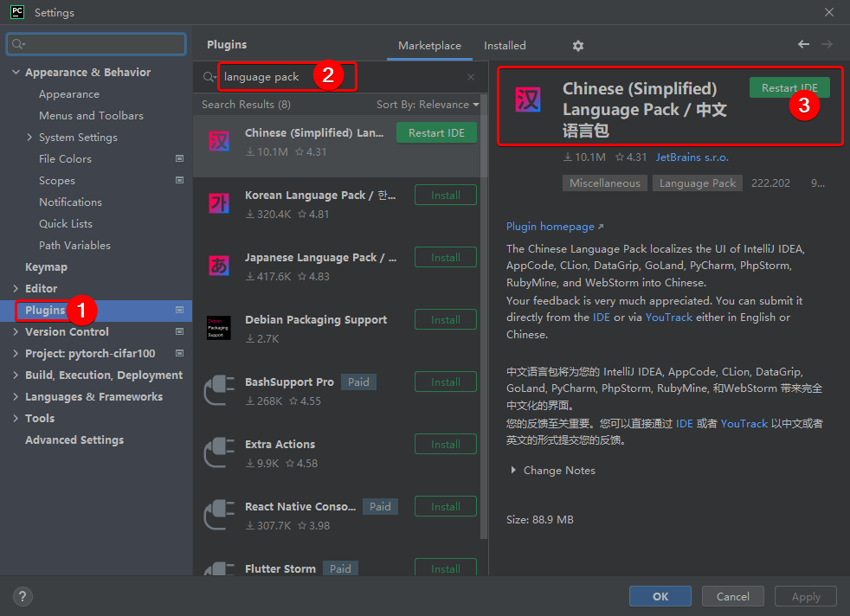Expand the Editor settings node
Viewport: 850px width, 616px height.
16,289
